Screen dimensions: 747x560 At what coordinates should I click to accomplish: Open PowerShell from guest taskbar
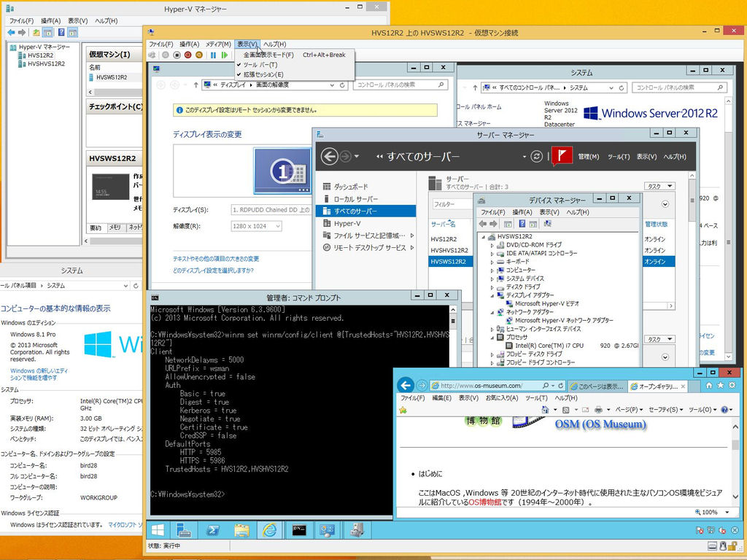(x=213, y=529)
